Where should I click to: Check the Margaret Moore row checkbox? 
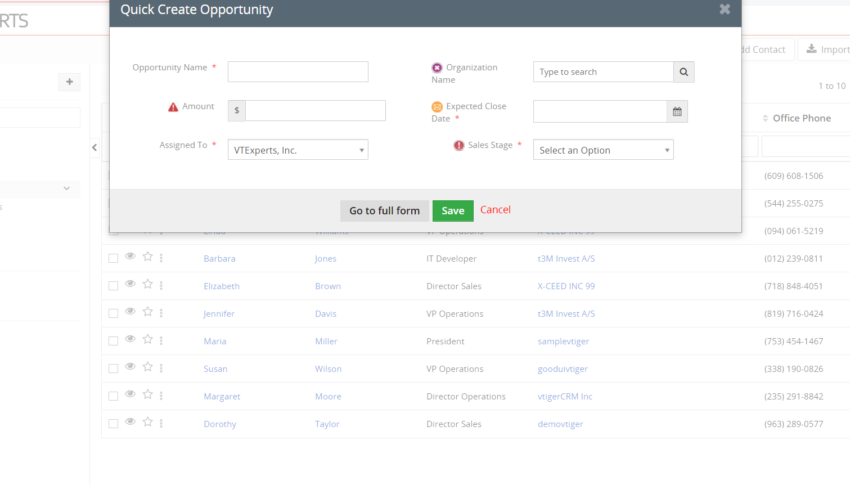[x=113, y=397]
